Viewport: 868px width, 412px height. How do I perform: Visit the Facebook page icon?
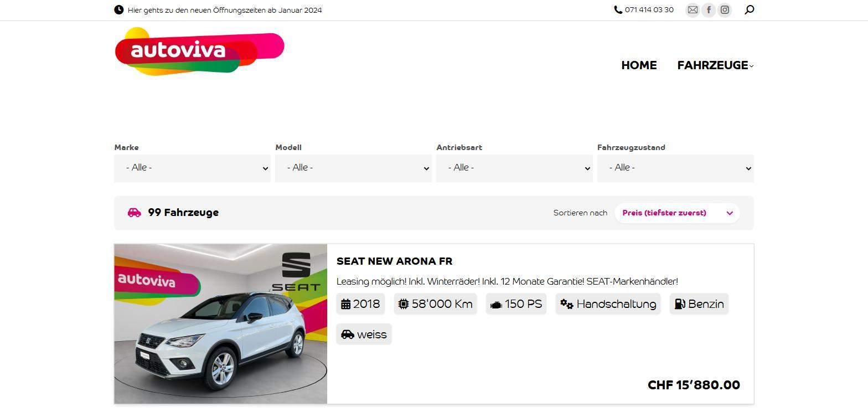(x=709, y=10)
